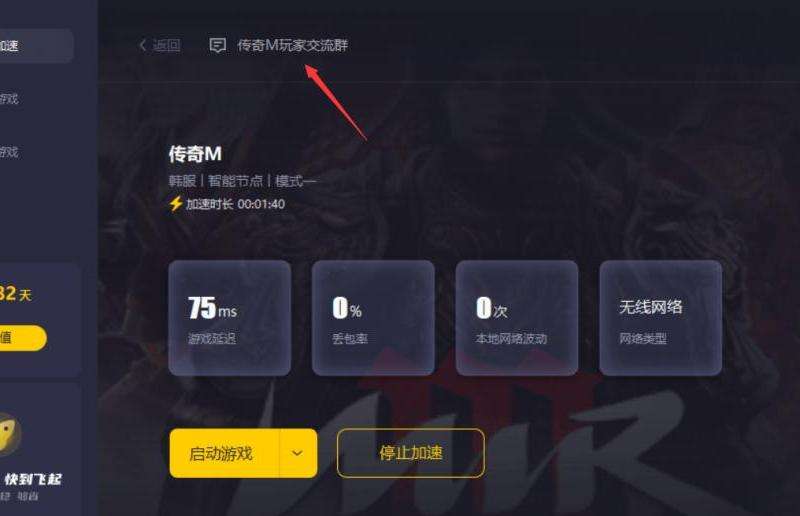Open the 传奇M玩家交流群 link
The width and height of the screenshot is (800, 516).
click(292, 45)
